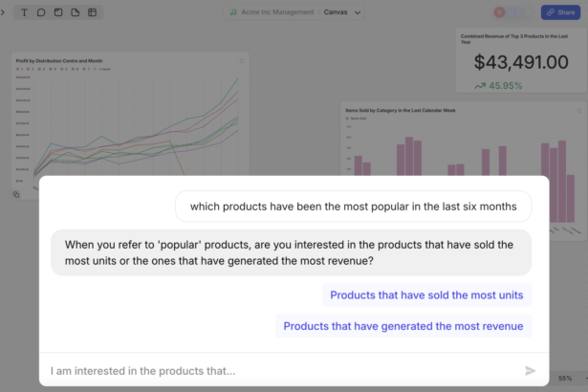
Task: Click the file/document tool icon
Action: (x=75, y=12)
